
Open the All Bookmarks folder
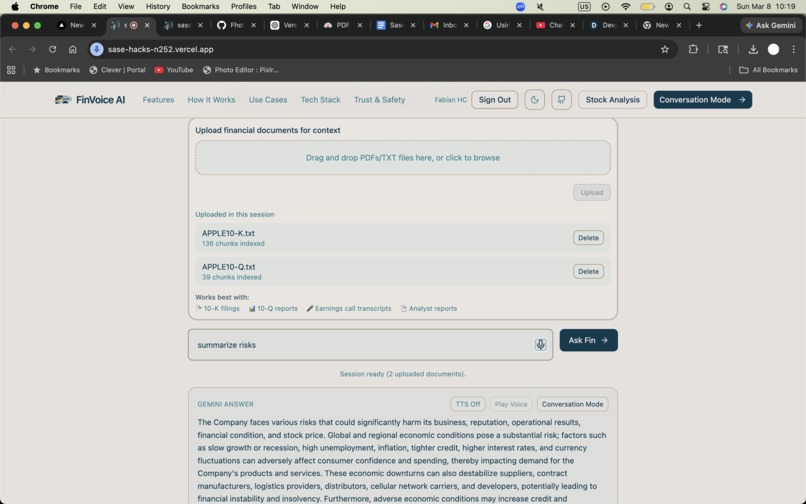tap(768, 70)
